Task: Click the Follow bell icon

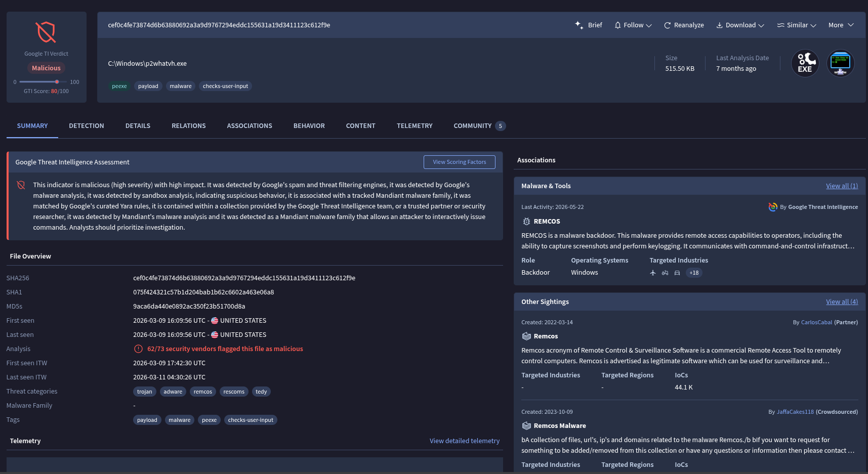Action: [x=617, y=25]
